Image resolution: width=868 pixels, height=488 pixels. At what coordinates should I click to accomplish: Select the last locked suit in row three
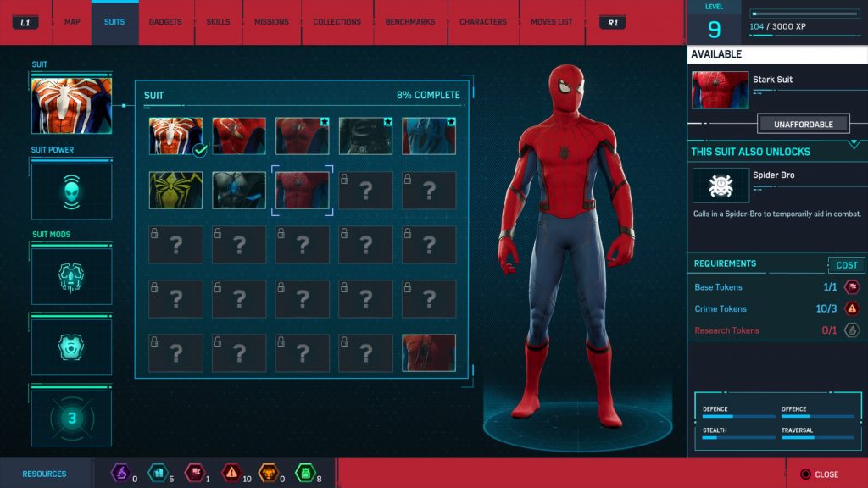tap(429, 245)
